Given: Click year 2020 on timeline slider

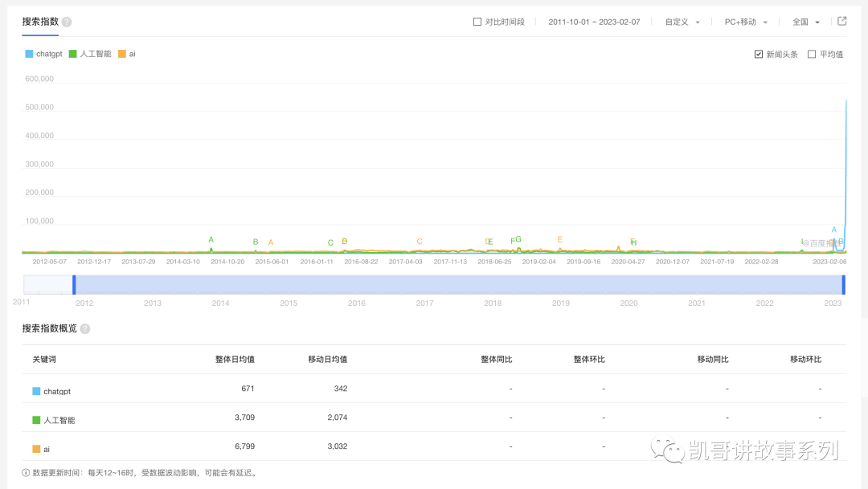Looking at the screenshot, I should click(628, 304).
